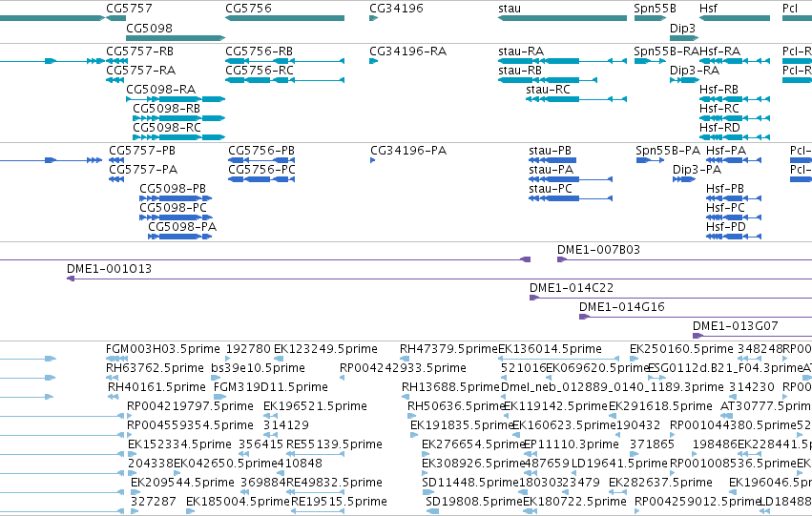Click protein Dip3-PA
Screen dimensions: 812x516
[x=697, y=170]
